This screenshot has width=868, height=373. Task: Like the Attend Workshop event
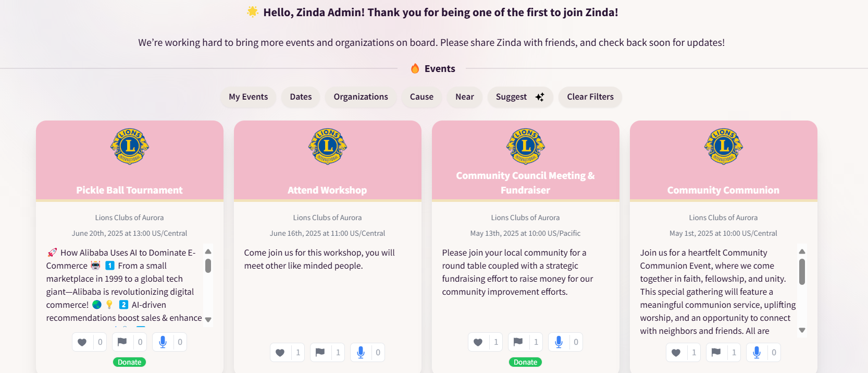pyautogui.click(x=280, y=353)
